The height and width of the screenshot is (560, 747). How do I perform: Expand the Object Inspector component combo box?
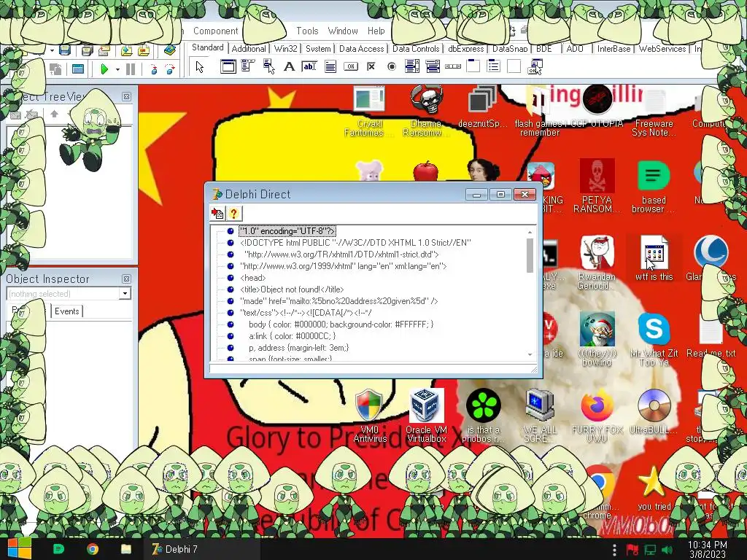coord(125,293)
